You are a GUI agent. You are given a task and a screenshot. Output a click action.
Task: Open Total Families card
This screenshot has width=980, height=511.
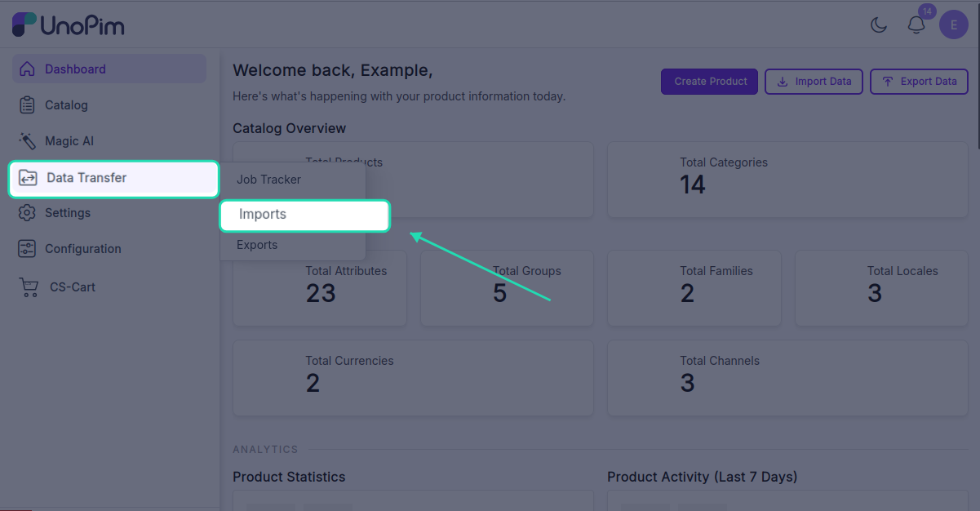pyautogui.click(x=694, y=288)
